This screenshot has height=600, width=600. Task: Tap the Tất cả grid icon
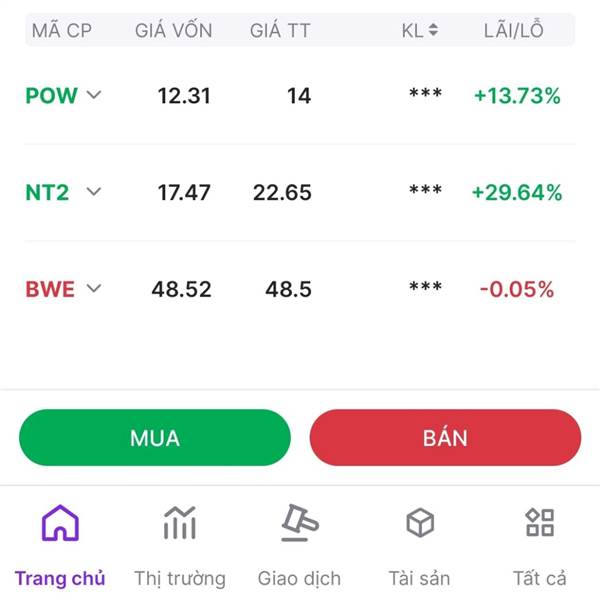[540, 523]
